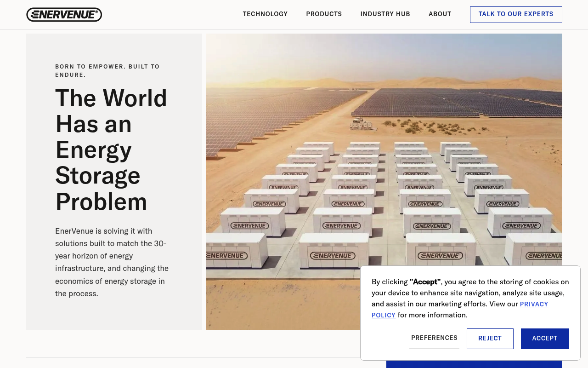Viewport: 588px width, 368px height.
Task: Accept cookies in the consent banner
Action: 545,339
